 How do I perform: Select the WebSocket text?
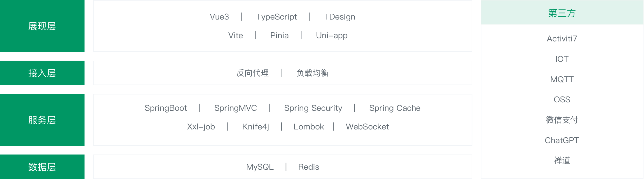point(367,127)
